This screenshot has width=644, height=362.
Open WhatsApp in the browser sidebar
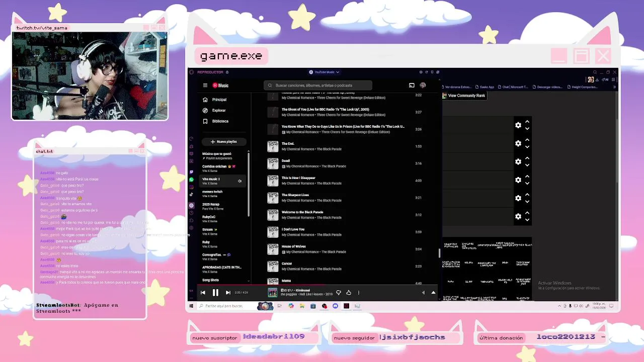[191, 179]
